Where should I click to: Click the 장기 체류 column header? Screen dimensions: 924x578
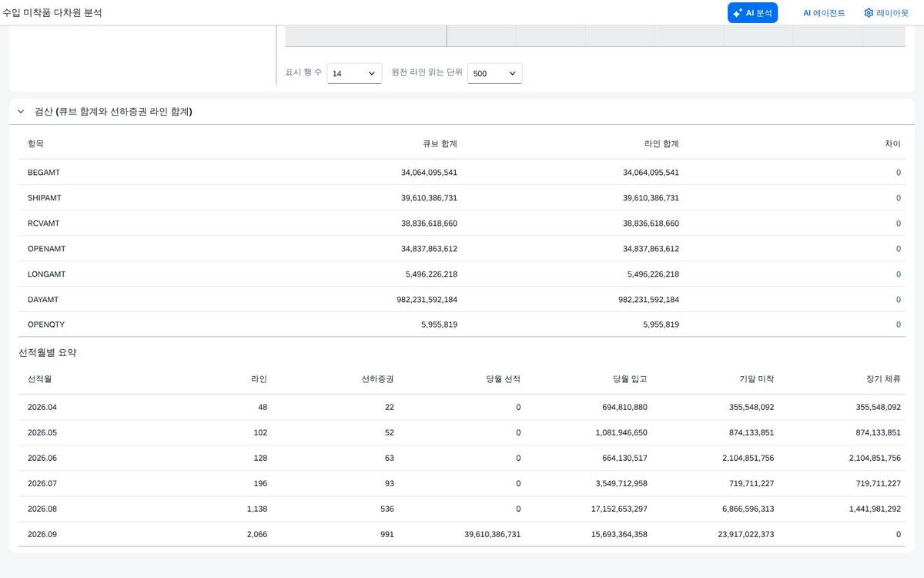pyautogui.click(x=883, y=379)
